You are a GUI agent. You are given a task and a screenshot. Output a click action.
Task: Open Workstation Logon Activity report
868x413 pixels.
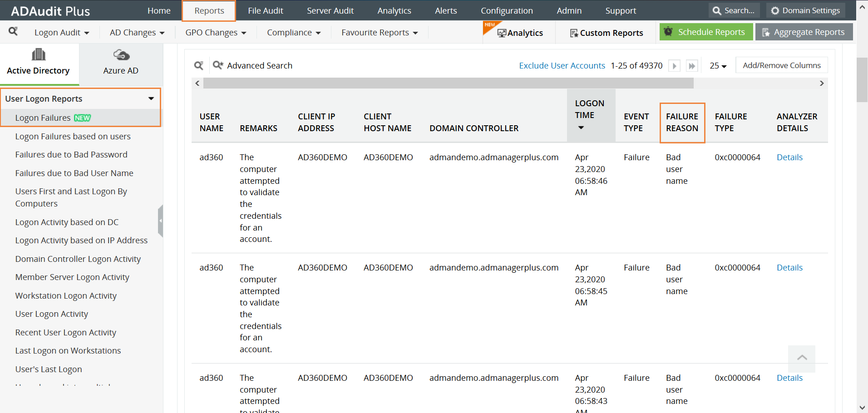pyautogui.click(x=66, y=296)
